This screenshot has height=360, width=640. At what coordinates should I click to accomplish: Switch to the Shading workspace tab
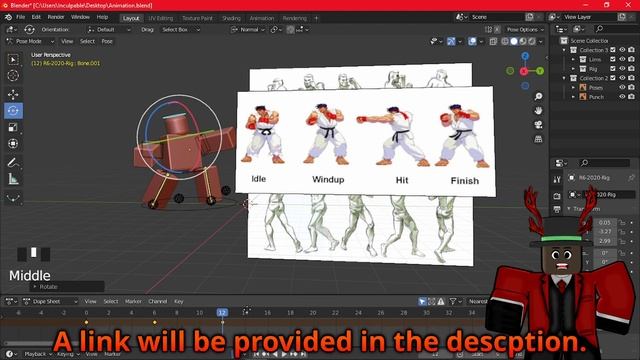click(231, 18)
